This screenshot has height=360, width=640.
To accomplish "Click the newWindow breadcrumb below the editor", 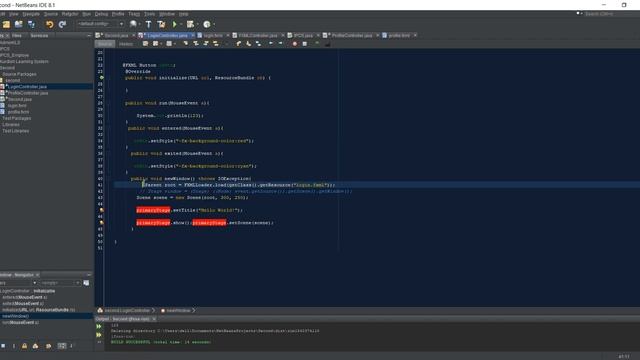I will [x=178, y=311].
